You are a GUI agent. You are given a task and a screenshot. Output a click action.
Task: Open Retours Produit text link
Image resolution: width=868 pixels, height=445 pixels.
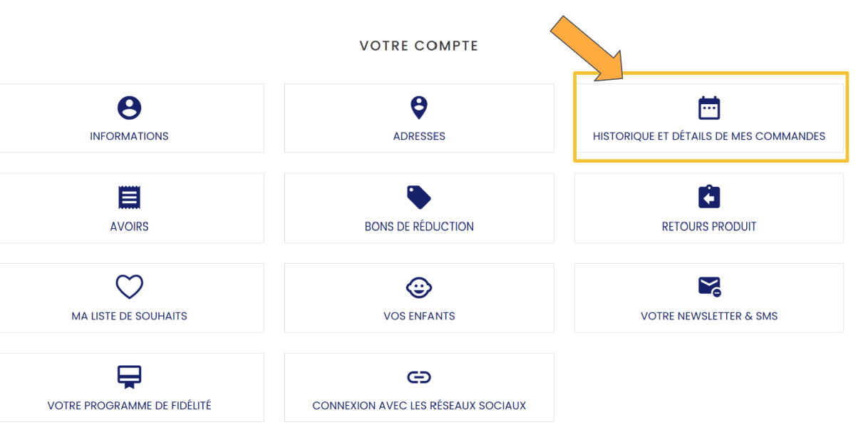(x=709, y=227)
